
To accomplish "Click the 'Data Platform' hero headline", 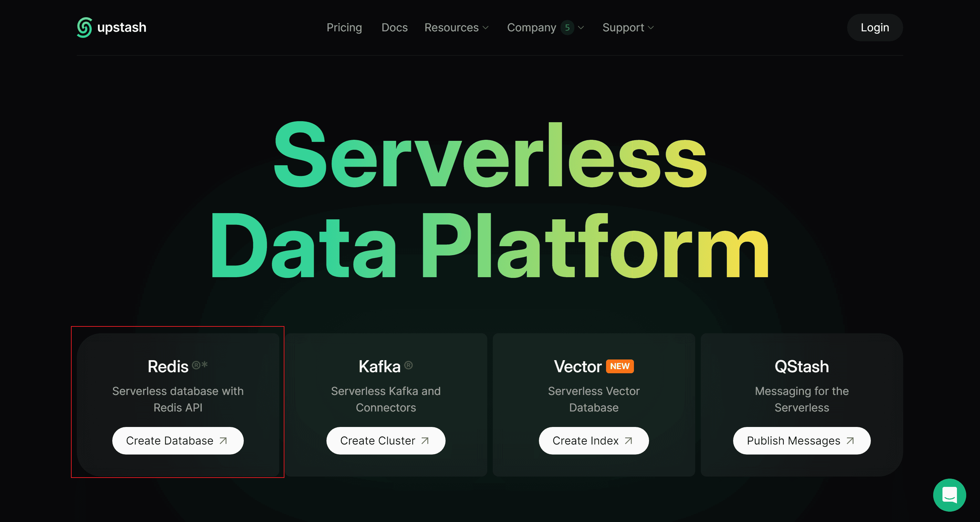I will [x=490, y=246].
